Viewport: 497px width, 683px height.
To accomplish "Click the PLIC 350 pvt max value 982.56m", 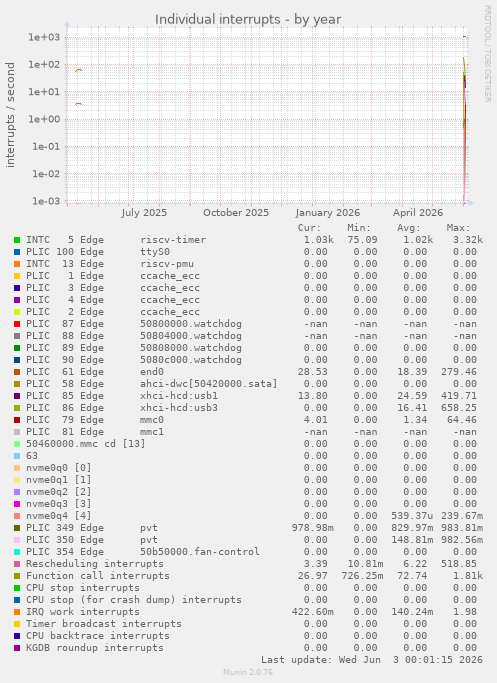I will [462, 540].
